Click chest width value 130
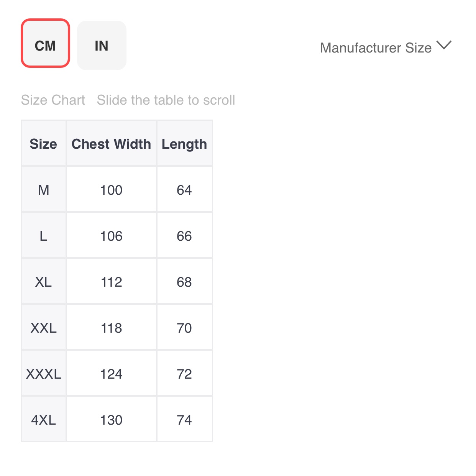This screenshot has width=476, height=476. point(111,420)
